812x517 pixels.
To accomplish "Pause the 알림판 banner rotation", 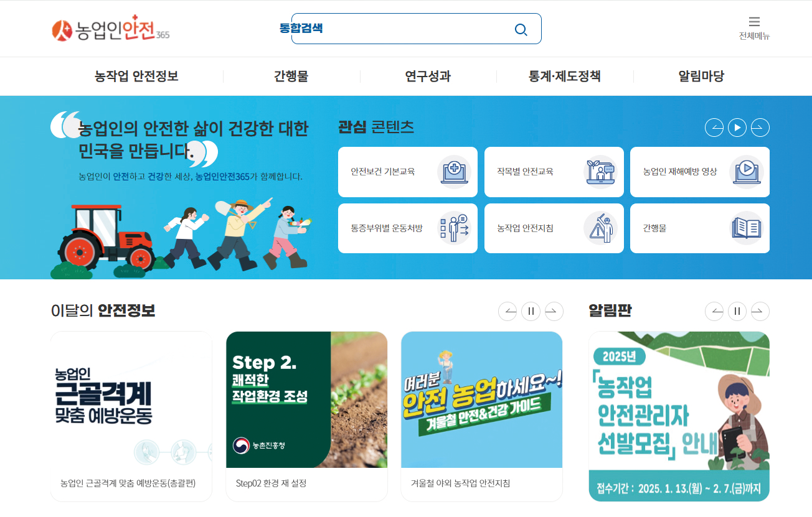I will click(x=737, y=311).
